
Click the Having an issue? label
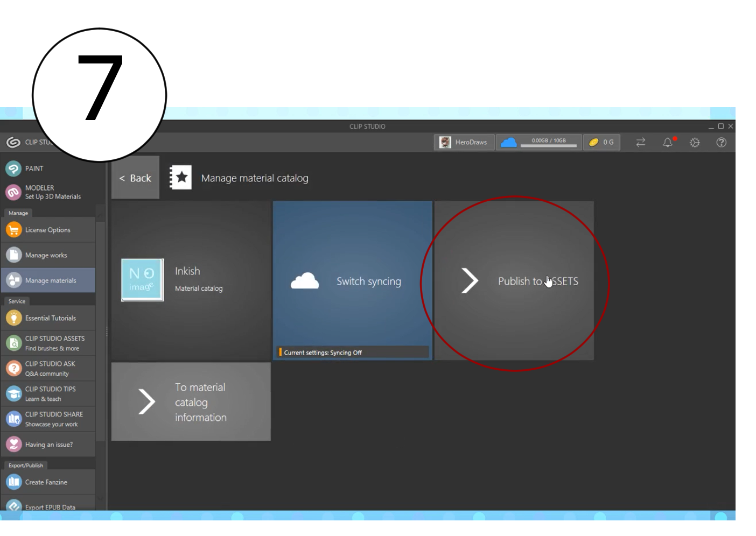coord(49,445)
